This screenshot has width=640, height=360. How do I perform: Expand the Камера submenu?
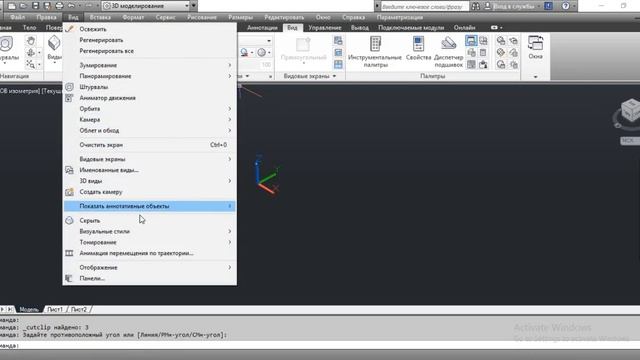point(150,120)
